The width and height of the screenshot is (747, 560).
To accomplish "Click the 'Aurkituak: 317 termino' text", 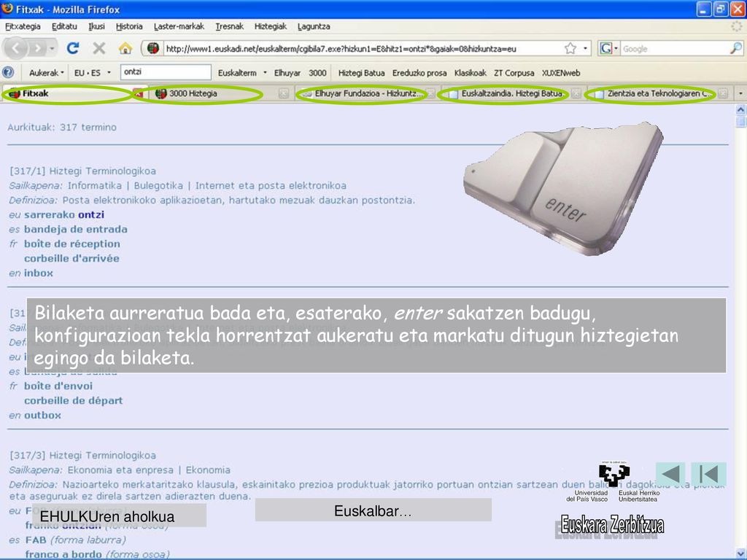I will click(x=62, y=128).
